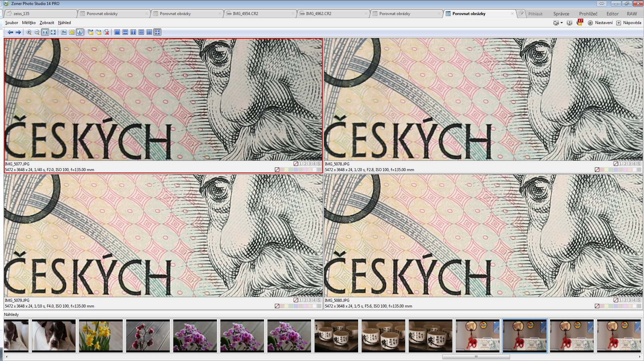Screen dimensions: 644x361
Task: Click the fit to screen icon
Action: click(53, 32)
